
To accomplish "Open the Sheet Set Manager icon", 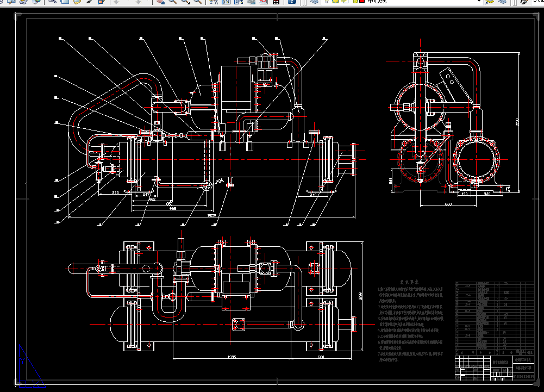I will tap(251, 2).
